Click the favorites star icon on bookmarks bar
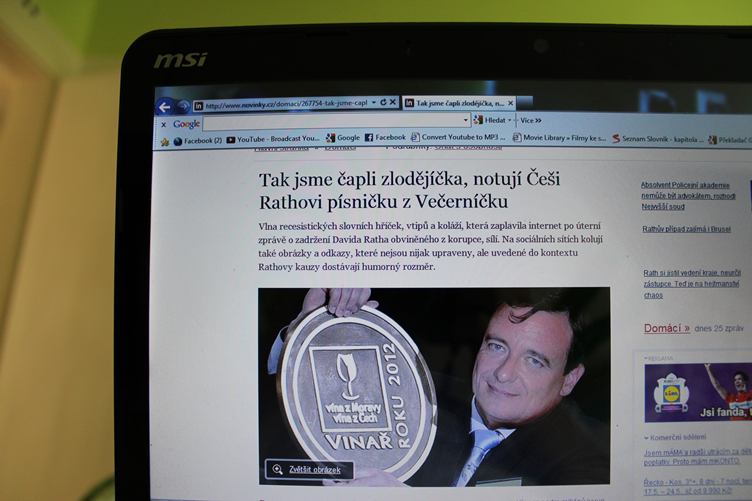 (165, 142)
